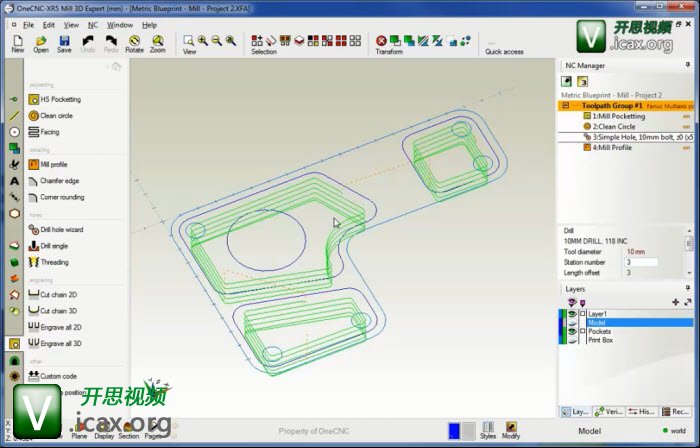
Task: Click the zoom in magnifier icon
Action: click(203, 41)
